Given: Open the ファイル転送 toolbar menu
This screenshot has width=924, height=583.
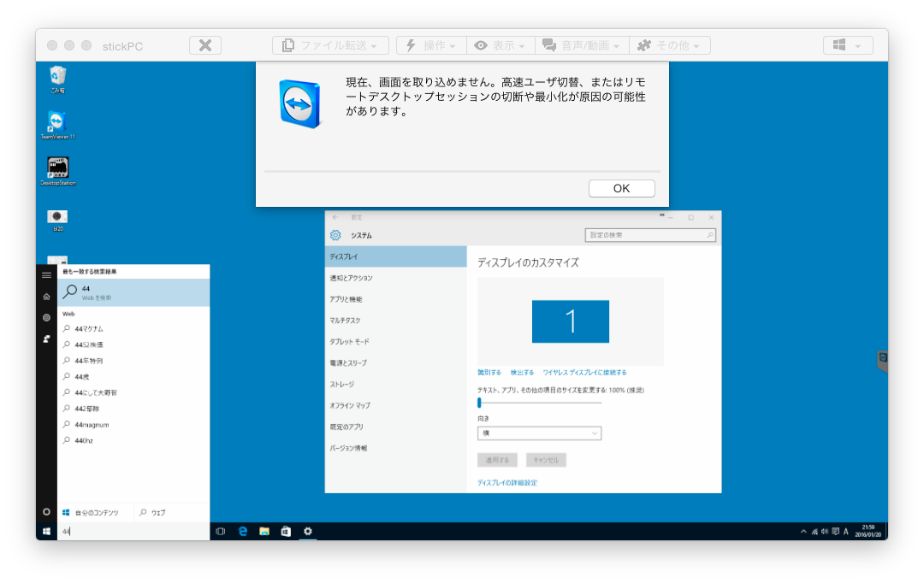Looking at the screenshot, I should (330, 45).
